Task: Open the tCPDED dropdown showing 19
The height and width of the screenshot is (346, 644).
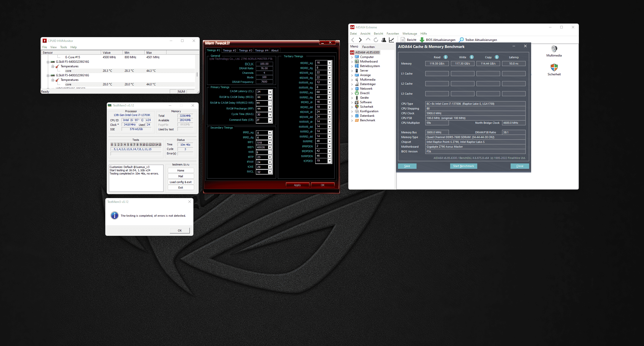Action: pos(330,161)
